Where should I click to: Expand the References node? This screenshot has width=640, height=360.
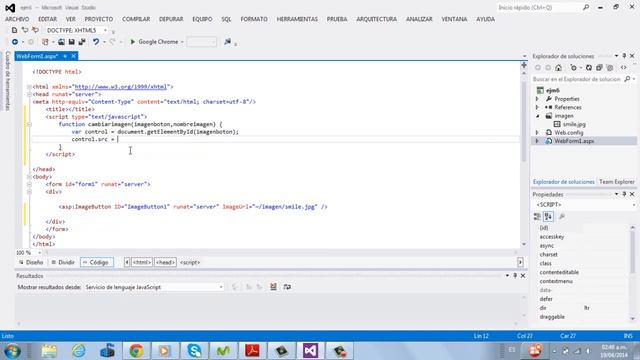[x=537, y=107]
